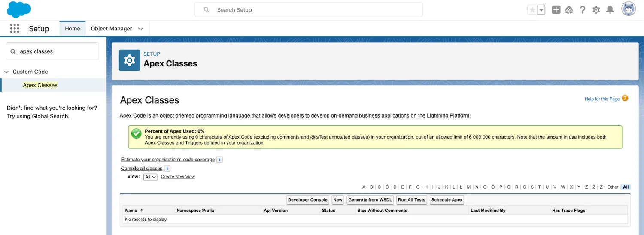644x235 pixels.
Task: Open info icon beside code coverage link
Action: (x=219, y=160)
